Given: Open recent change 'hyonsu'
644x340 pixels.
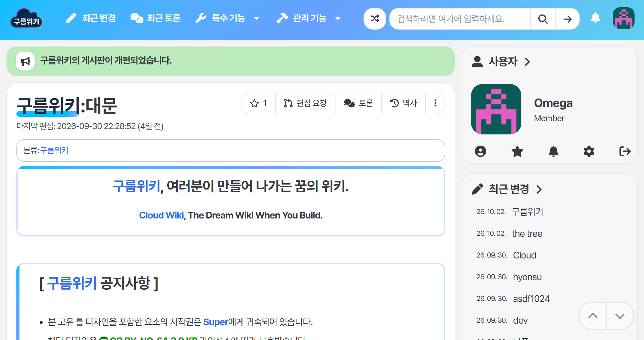Looking at the screenshot, I should pos(527,277).
